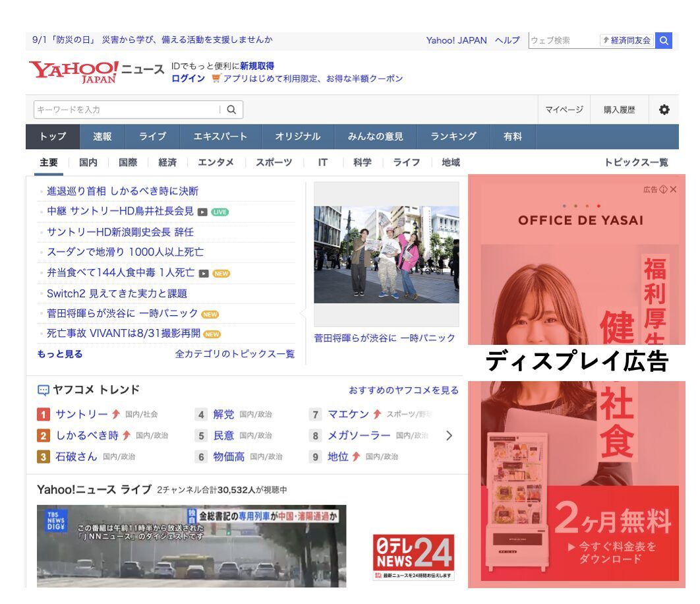Click the ad info icon beside 広告
Viewport: 700px width, 604px height.
point(663,189)
